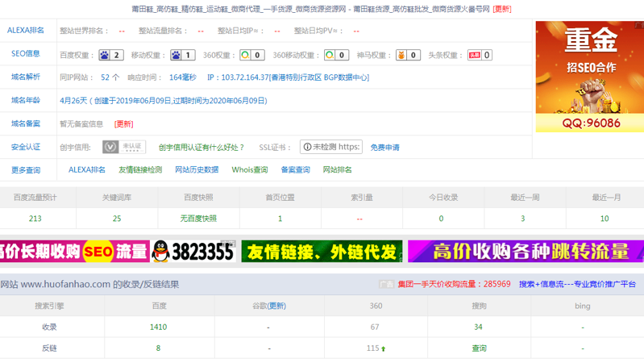Click 最近一周 value 3
The height and width of the screenshot is (363, 644).
523,219
